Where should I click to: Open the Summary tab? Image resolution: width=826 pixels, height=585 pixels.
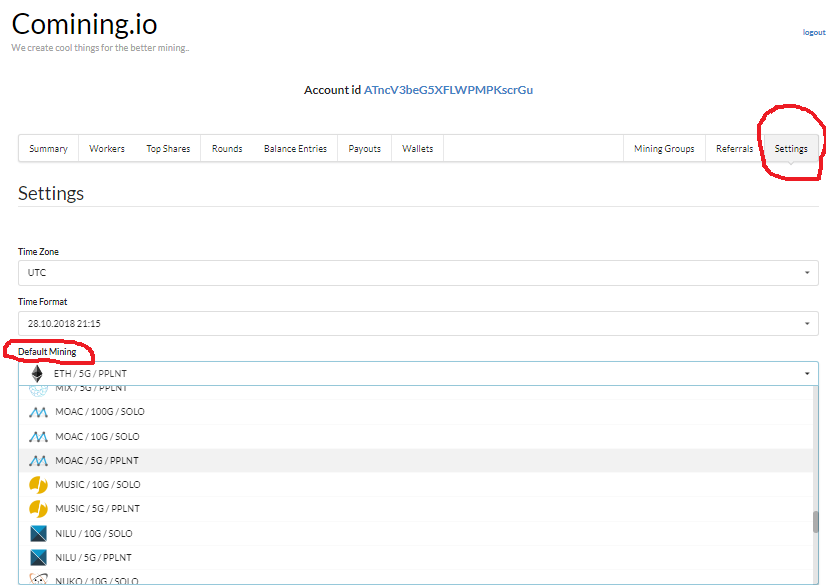(x=48, y=148)
